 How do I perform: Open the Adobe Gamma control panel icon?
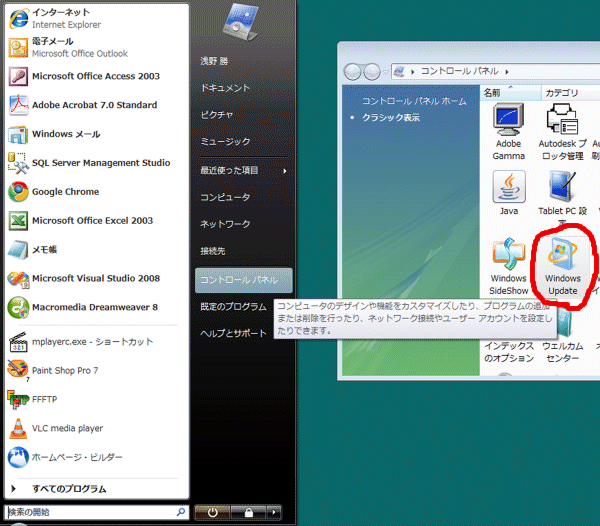click(x=508, y=132)
